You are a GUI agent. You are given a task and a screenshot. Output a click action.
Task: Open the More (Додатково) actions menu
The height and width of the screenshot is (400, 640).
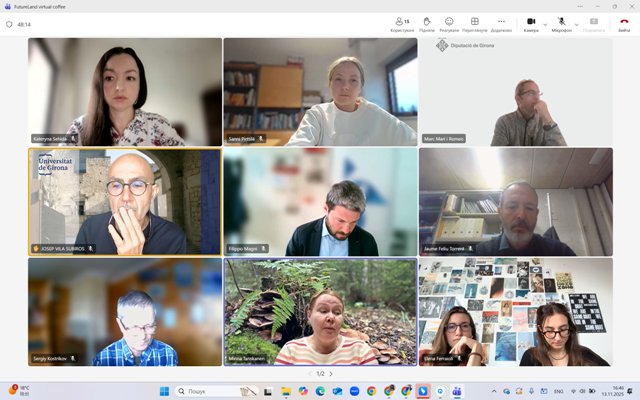tap(501, 22)
